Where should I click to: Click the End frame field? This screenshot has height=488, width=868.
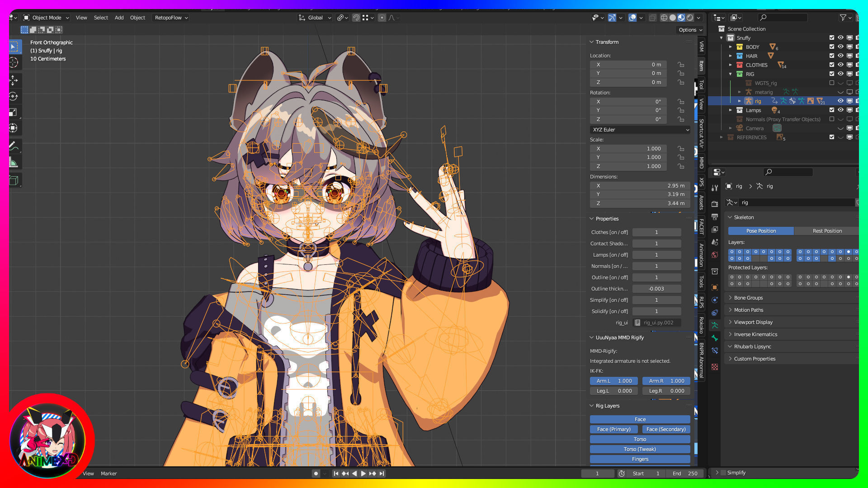(x=685, y=474)
